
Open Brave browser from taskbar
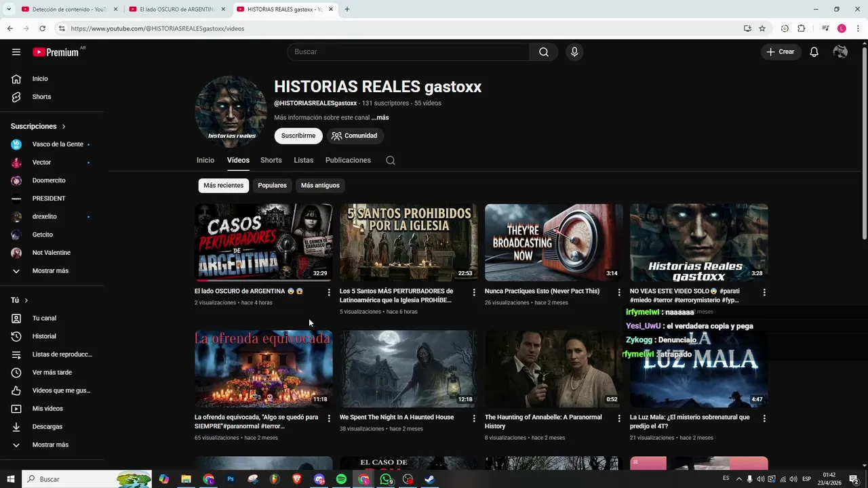tap(296, 479)
